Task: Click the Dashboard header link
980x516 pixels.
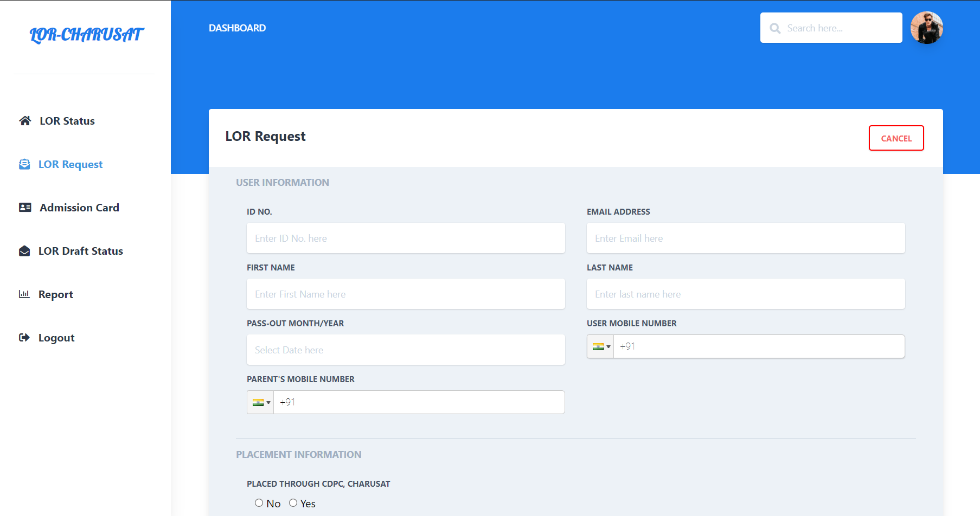Action: pyautogui.click(x=237, y=28)
